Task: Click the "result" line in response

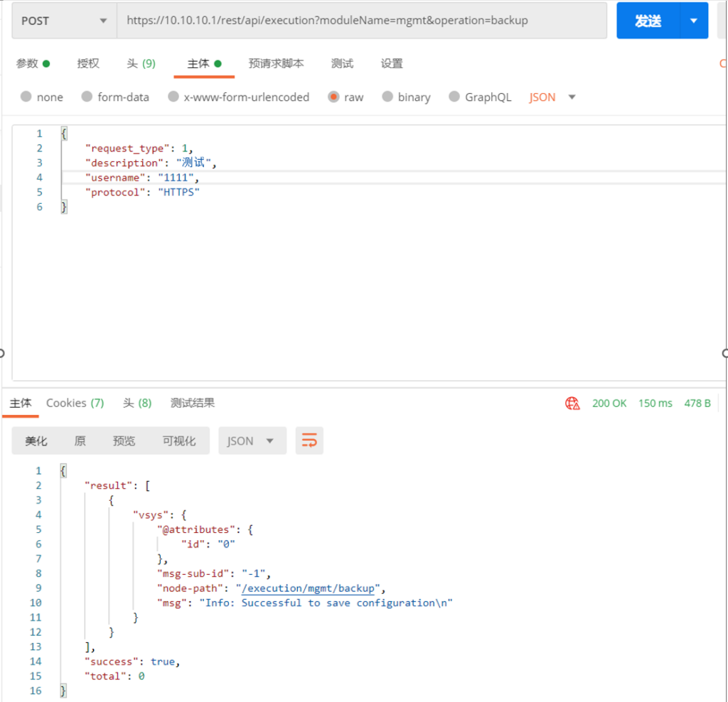Action: coord(117,486)
